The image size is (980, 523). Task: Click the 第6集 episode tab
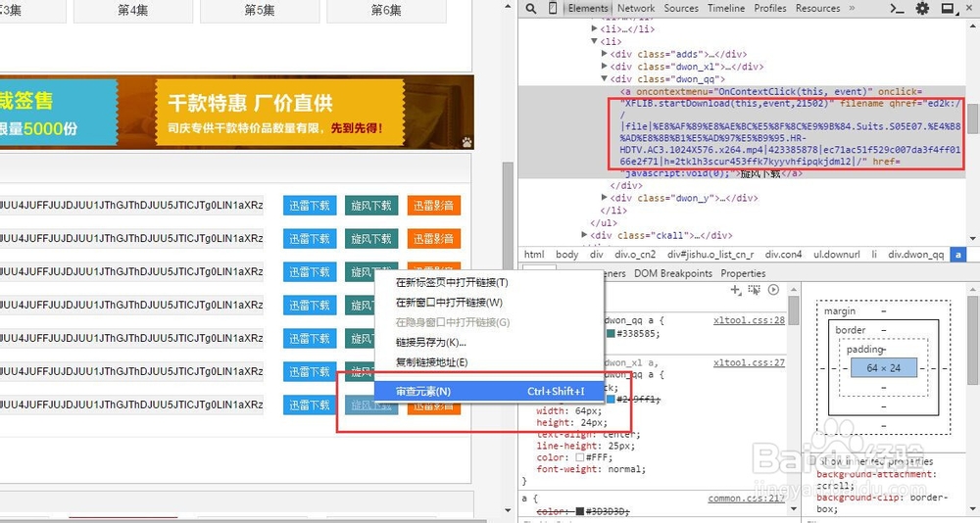pos(386,11)
